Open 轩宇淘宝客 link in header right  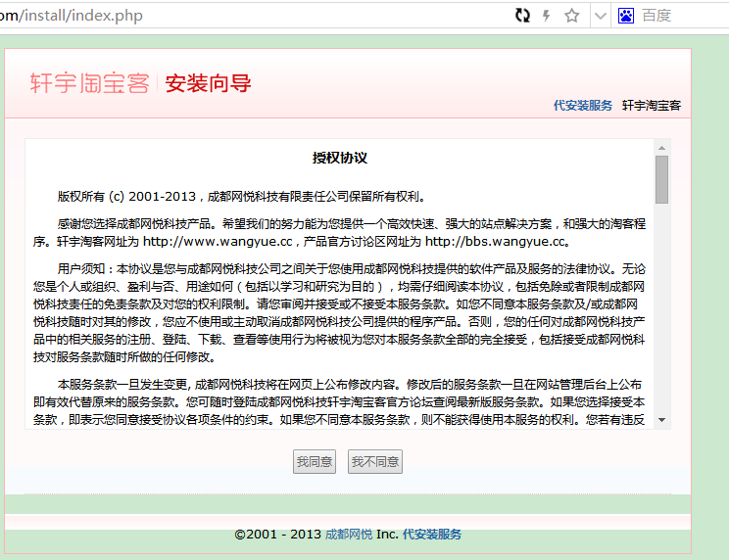(652, 106)
